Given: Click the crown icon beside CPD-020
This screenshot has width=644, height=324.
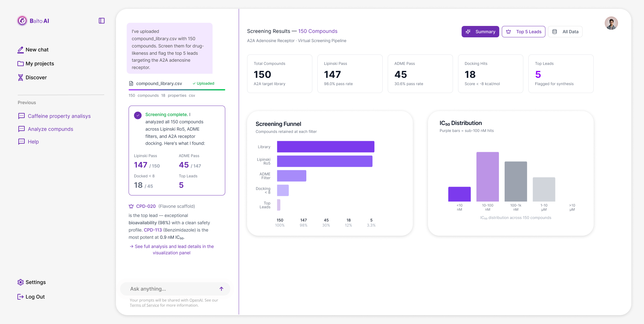Looking at the screenshot, I should 131,206.
